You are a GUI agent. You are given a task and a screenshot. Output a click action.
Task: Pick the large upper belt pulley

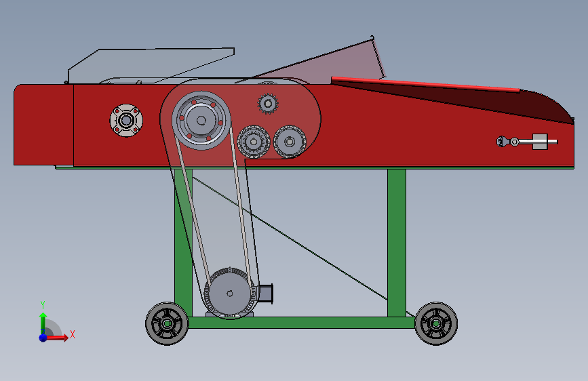pos(201,121)
